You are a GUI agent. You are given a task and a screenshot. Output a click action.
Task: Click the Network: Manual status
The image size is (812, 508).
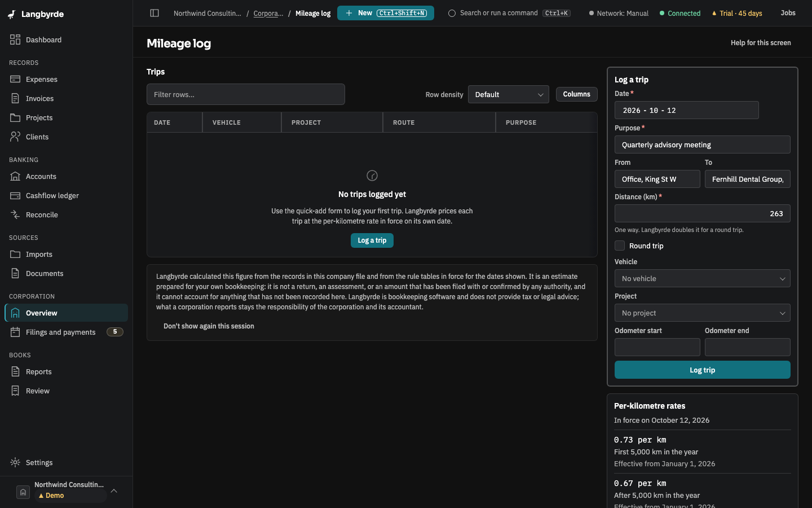(619, 13)
